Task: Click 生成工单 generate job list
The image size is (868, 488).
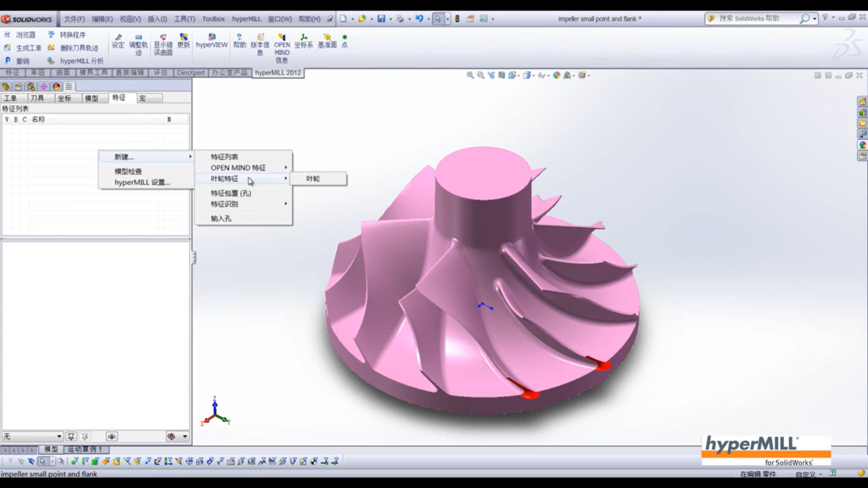Action: pyautogui.click(x=22, y=48)
